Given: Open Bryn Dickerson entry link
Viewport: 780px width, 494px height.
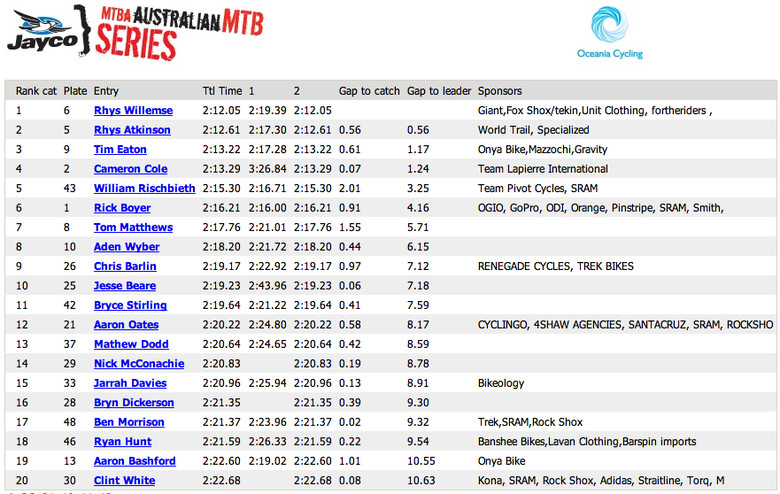Looking at the screenshot, I should point(134,402).
